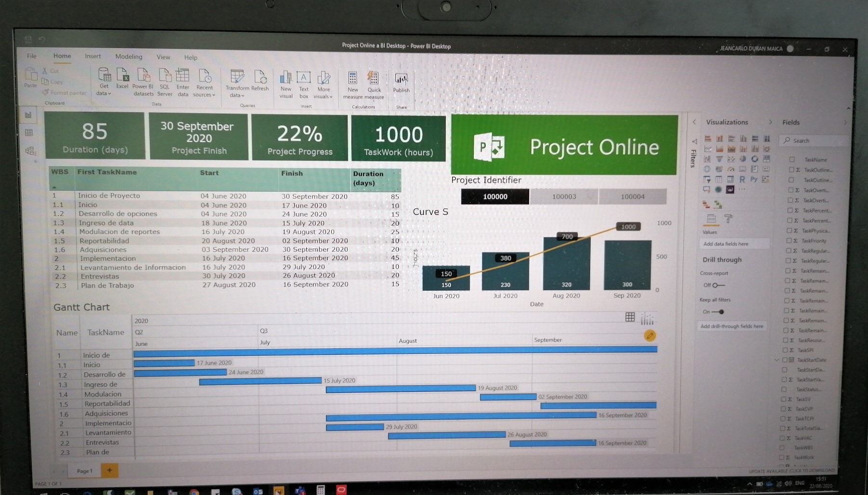Open more visualizations ellipsis menu
Screen dimensions: 868x495
pyautogui.click(x=742, y=189)
